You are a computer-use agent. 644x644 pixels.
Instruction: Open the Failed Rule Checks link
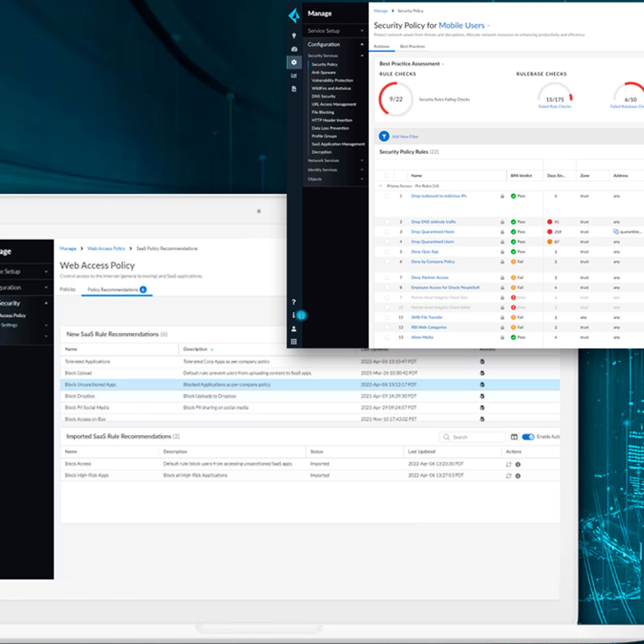[555, 107]
